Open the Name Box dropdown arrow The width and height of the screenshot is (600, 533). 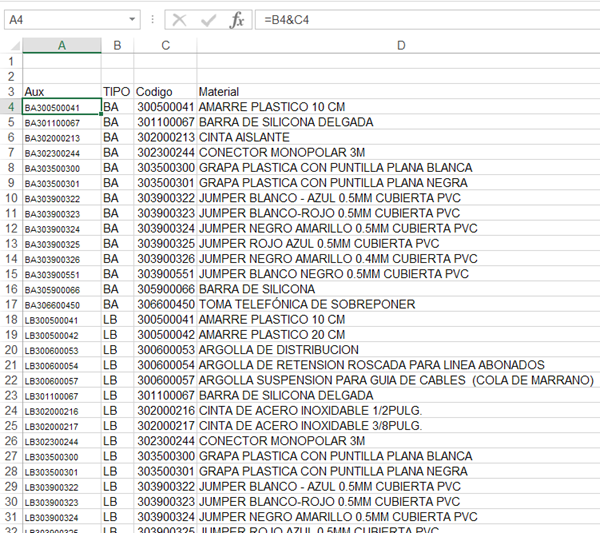(x=133, y=20)
